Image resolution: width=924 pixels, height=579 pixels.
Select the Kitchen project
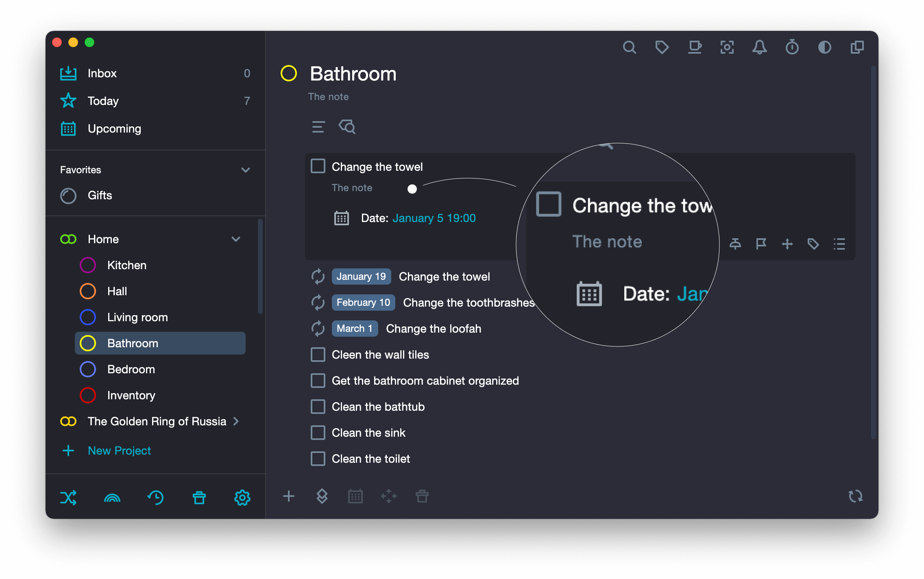127,265
